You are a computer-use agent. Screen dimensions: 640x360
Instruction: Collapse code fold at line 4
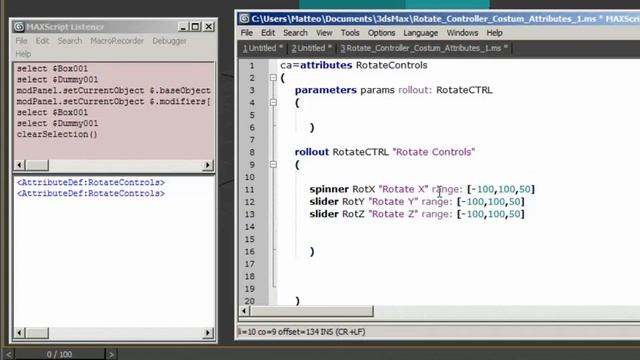coord(273,102)
